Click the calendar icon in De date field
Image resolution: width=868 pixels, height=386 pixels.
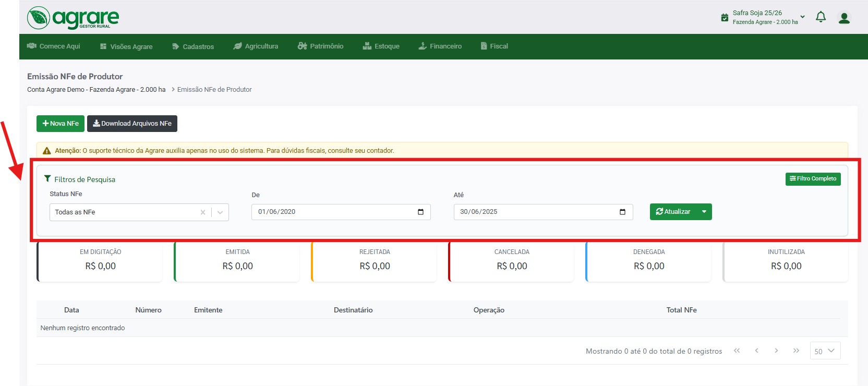click(420, 212)
